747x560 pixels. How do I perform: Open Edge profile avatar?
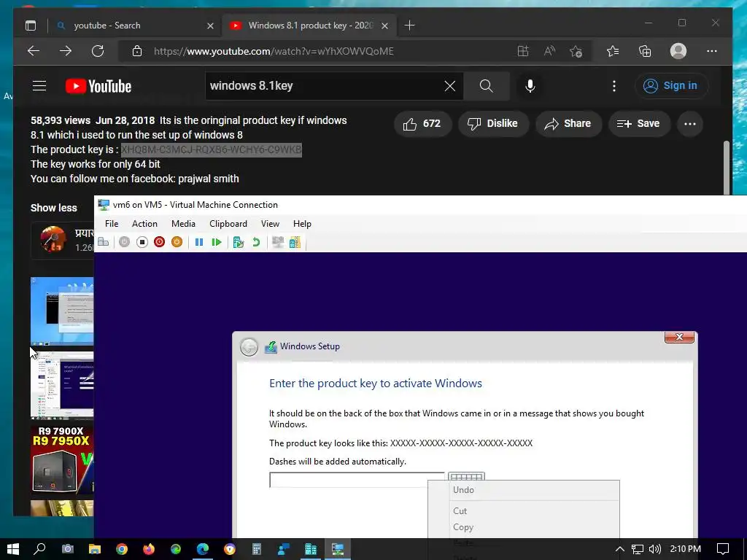[x=678, y=51]
